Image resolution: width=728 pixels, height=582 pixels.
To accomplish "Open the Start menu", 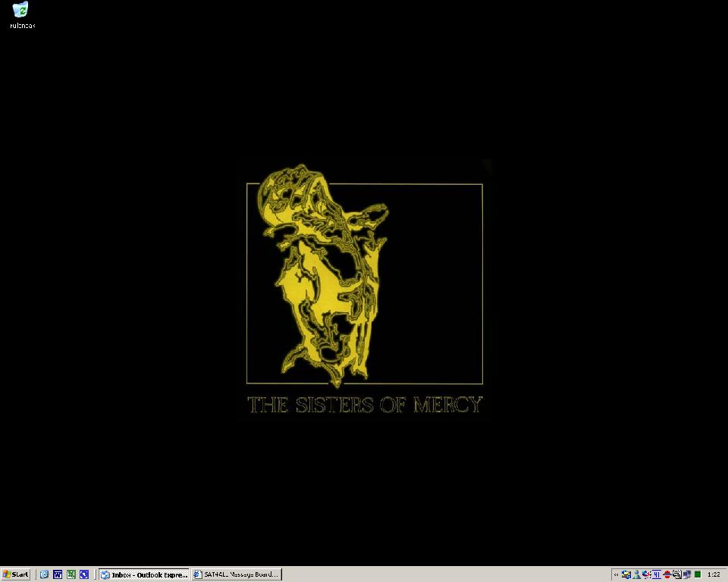I will [15, 574].
